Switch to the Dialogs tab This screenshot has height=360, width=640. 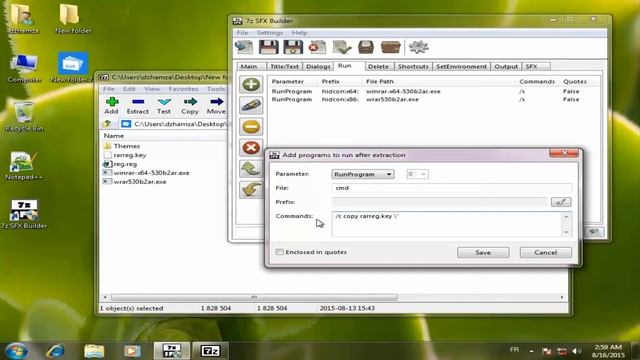point(318,66)
